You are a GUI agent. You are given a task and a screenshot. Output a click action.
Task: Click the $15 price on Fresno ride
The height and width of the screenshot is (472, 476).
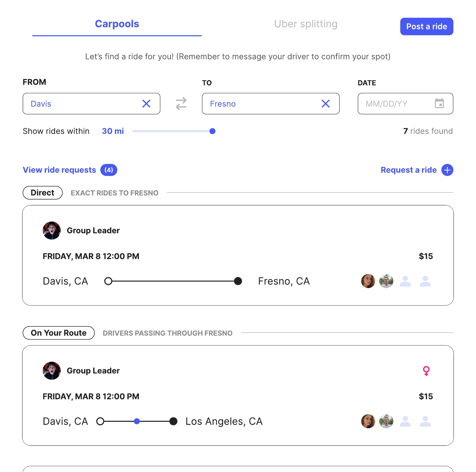tap(426, 256)
